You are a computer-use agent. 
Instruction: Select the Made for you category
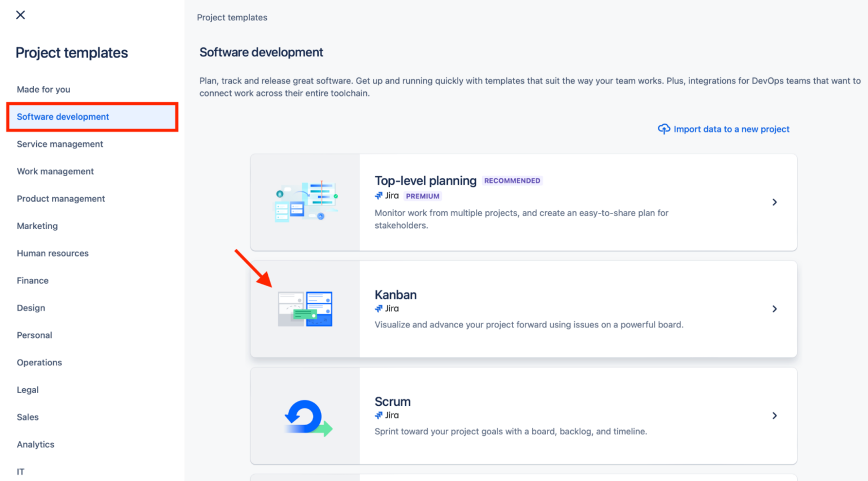click(x=44, y=89)
